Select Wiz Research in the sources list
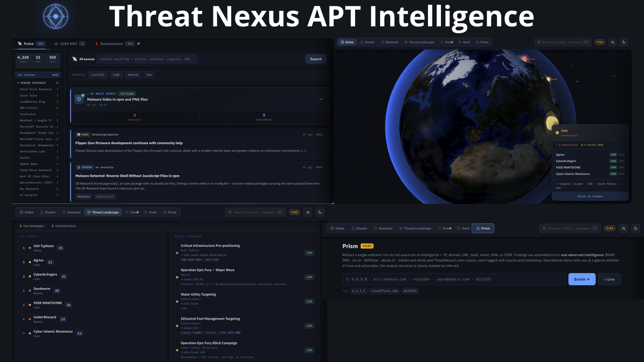644x362 pixels. [38, 189]
